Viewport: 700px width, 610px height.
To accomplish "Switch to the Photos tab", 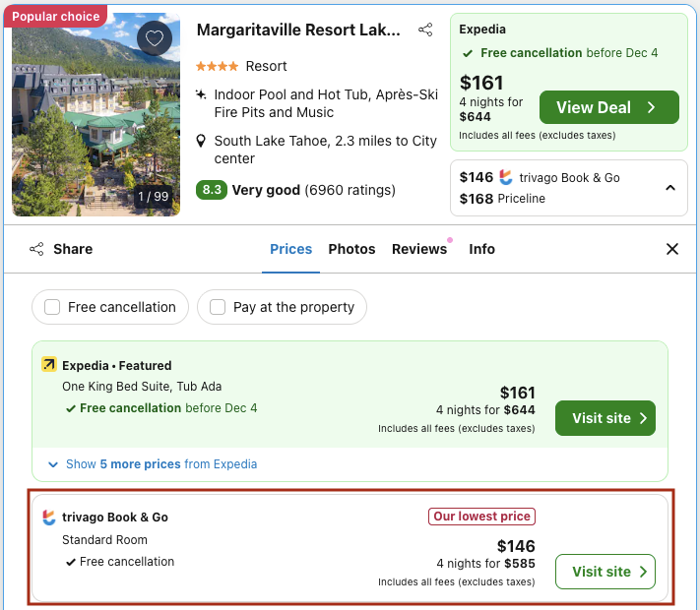I will 351,249.
